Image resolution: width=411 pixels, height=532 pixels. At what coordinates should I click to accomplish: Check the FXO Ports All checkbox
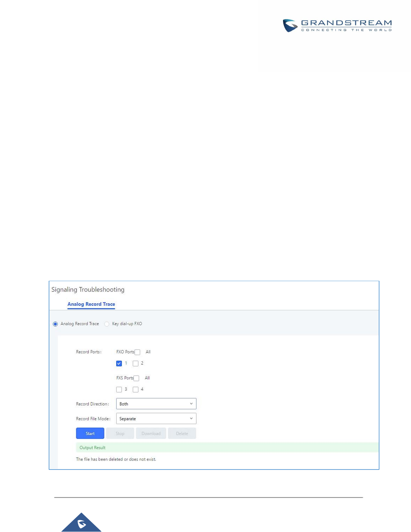click(137, 352)
